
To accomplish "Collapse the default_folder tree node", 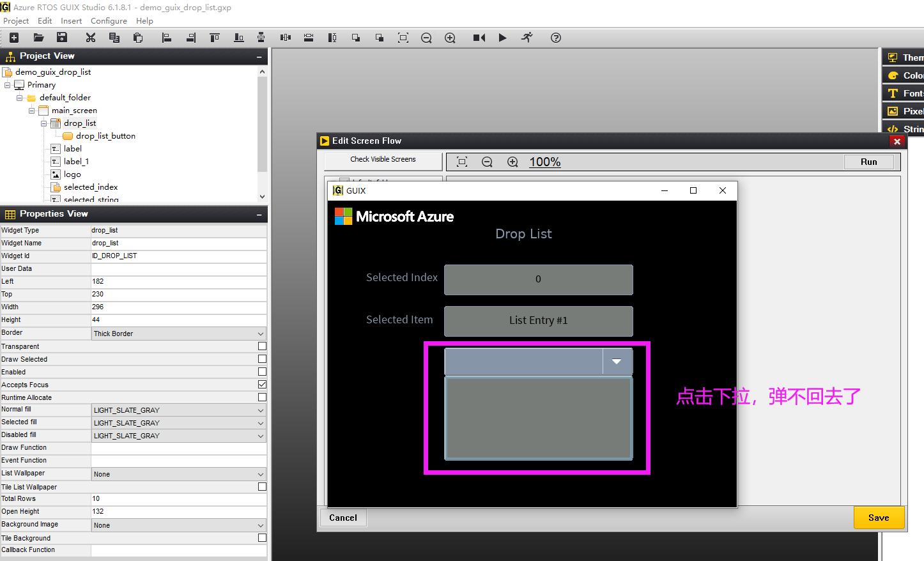I will (x=19, y=98).
